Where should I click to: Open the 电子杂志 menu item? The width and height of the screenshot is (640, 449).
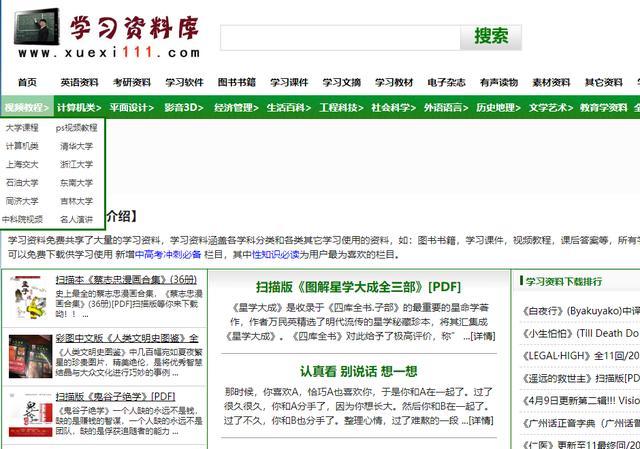click(446, 82)
